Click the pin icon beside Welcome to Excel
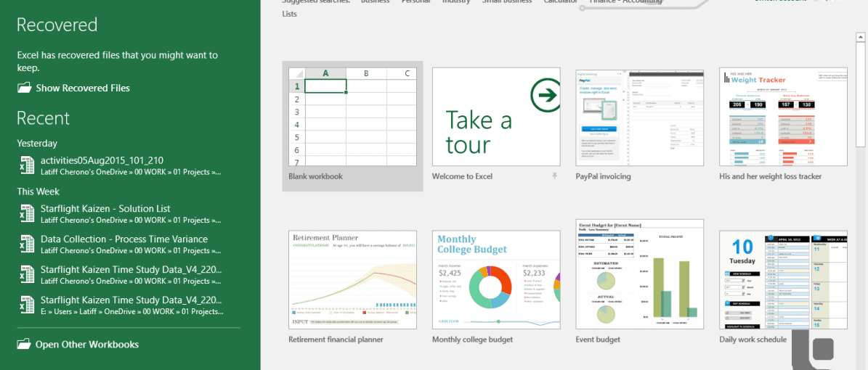The image size is (868, 370). click(555, 176)
